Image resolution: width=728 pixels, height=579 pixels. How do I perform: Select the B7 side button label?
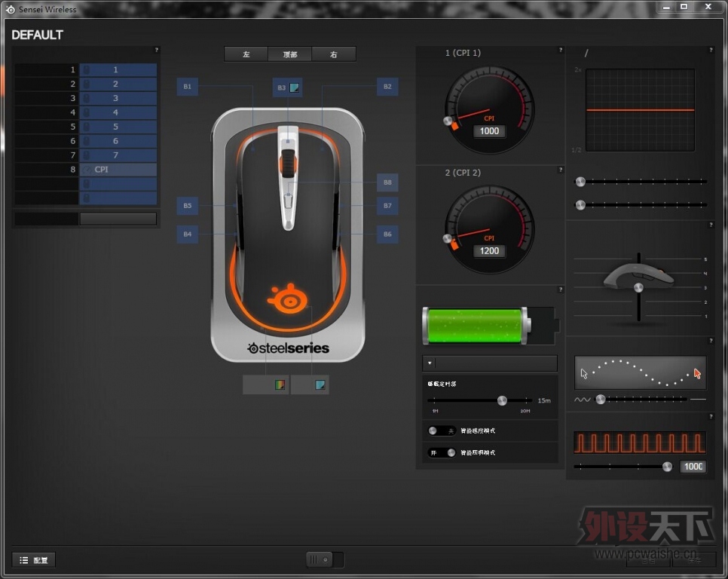(x=387, y=205)
